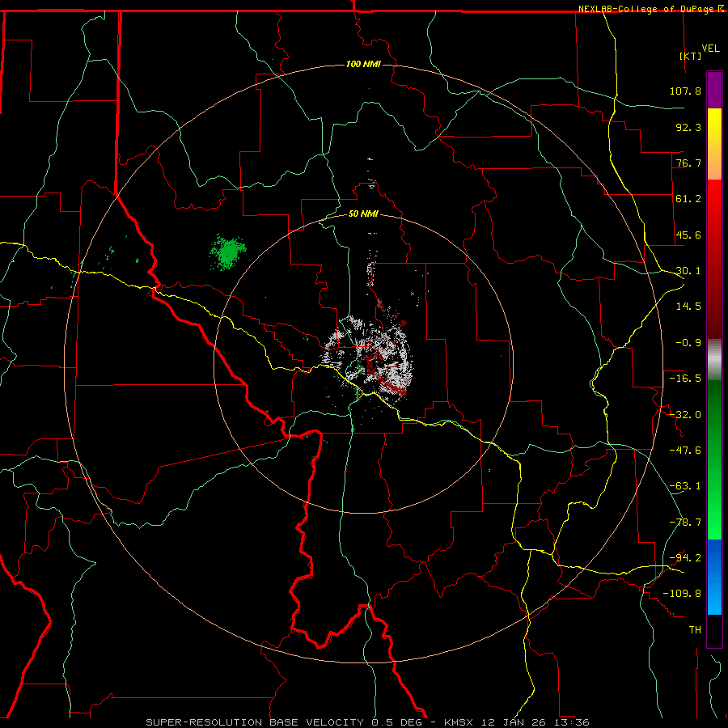Viewport: 728px width, 728px height.
Task: Click the -78.7 velocity scale value
Action: pyautogui.click(x=685, y=523)
